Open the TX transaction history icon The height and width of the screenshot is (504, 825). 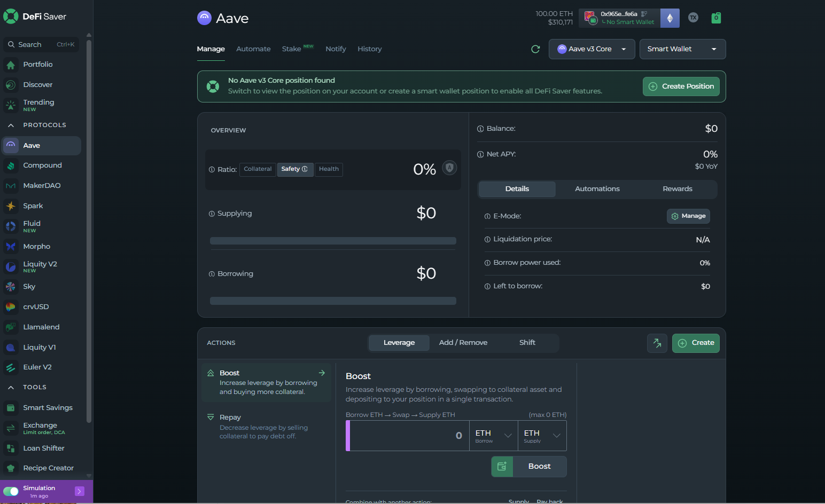pos(693,18)
